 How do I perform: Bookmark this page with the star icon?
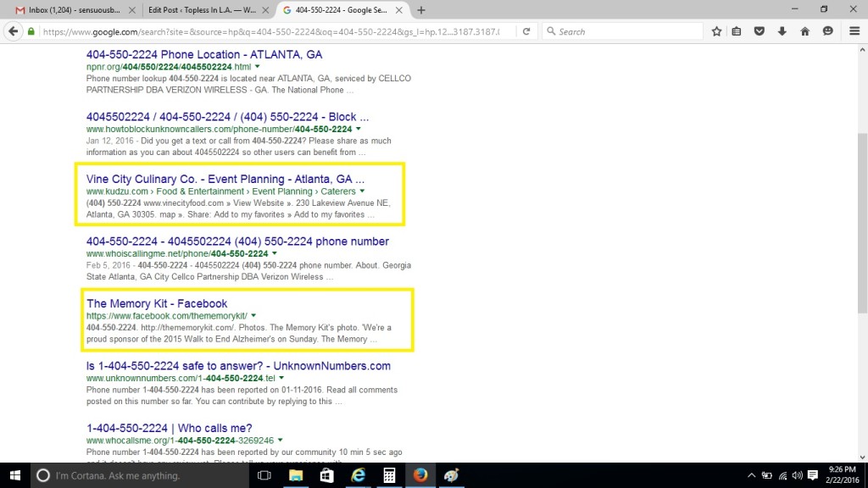tap(716, 31)
